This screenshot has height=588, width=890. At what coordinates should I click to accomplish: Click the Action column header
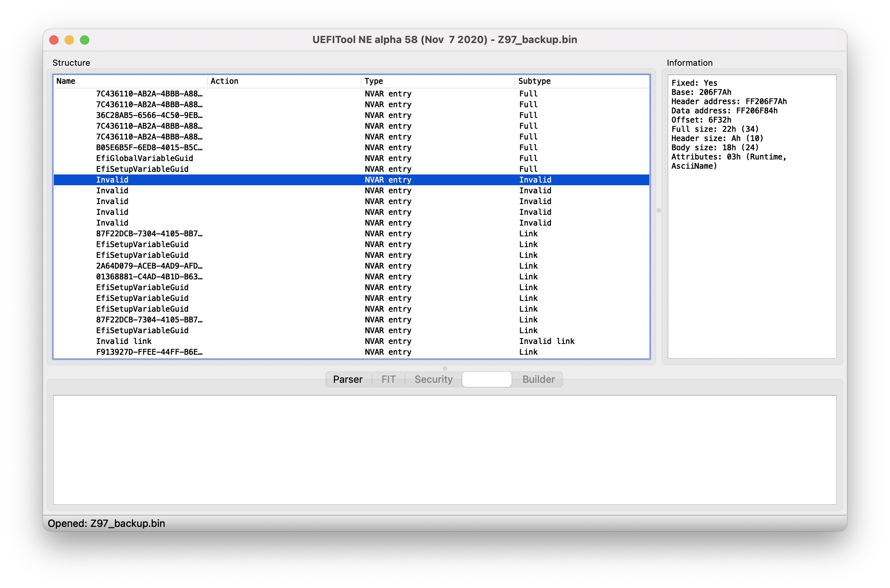coord(284,81)
